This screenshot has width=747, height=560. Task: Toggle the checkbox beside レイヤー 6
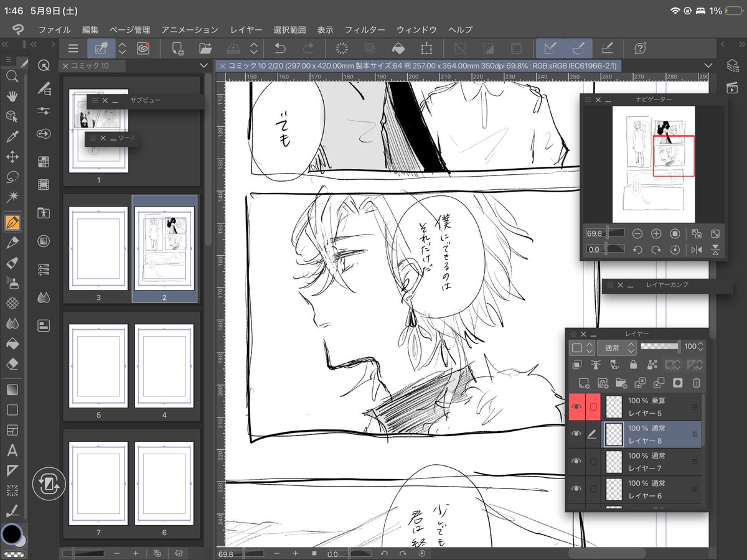(593, 488)
